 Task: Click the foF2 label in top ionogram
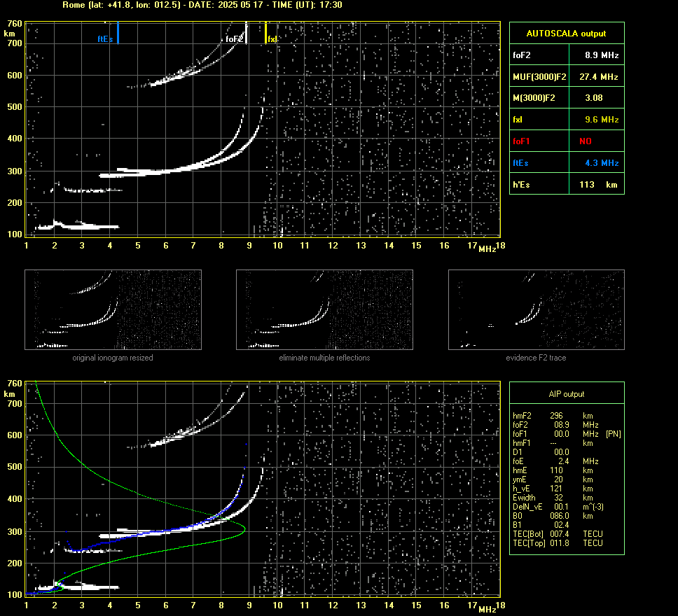tap(235, 39)
